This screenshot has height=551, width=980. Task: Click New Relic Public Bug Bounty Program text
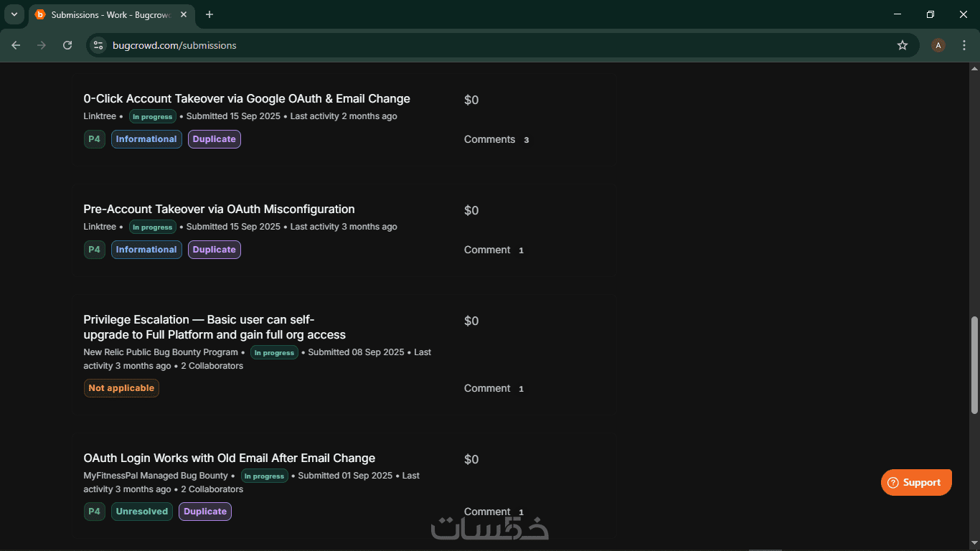161,352
